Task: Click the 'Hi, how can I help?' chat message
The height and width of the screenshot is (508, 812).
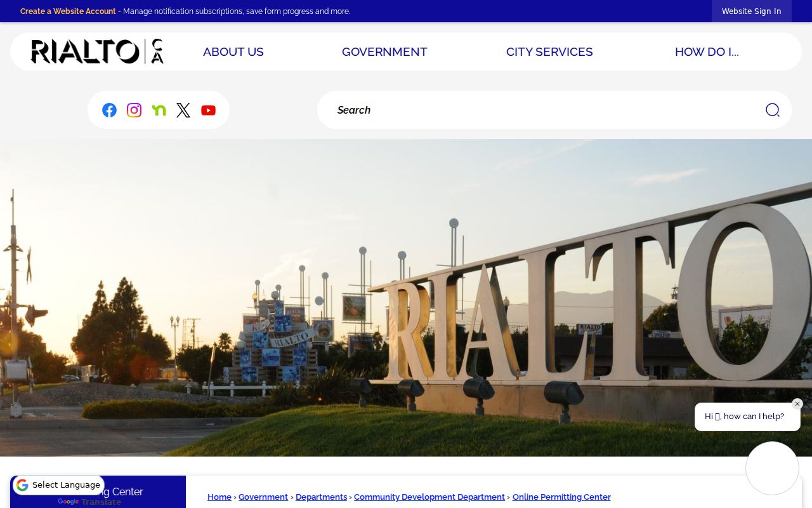Action: click(x=747, y=417)
